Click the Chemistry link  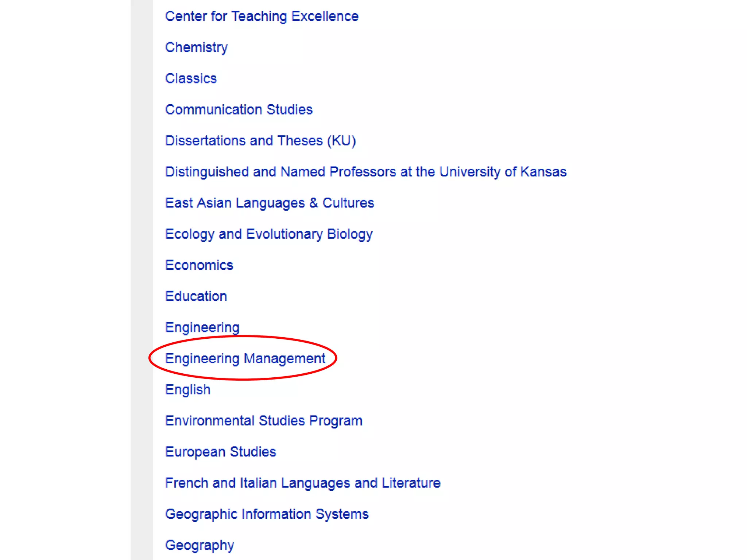tap(196, 47)
